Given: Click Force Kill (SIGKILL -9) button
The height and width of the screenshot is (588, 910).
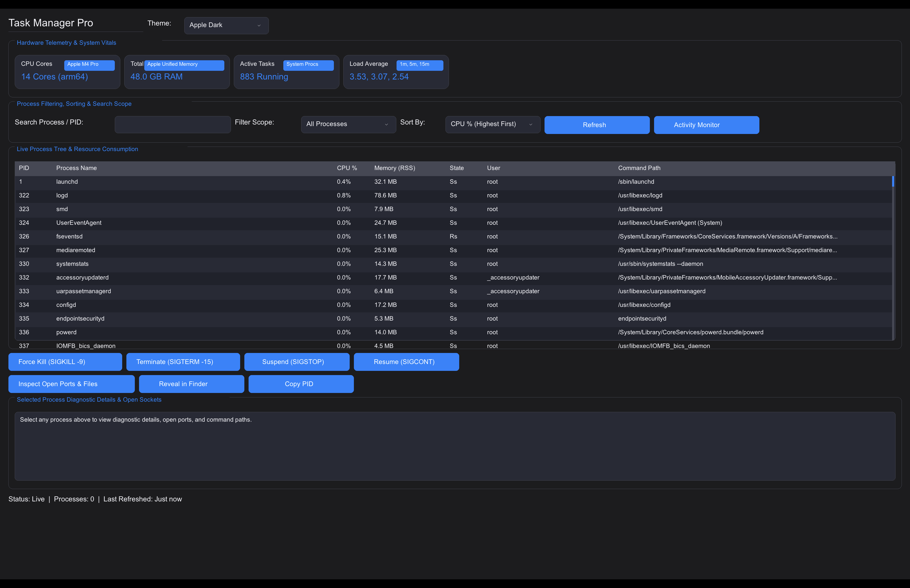Looking at the screenshot, I should click(65, 362).
